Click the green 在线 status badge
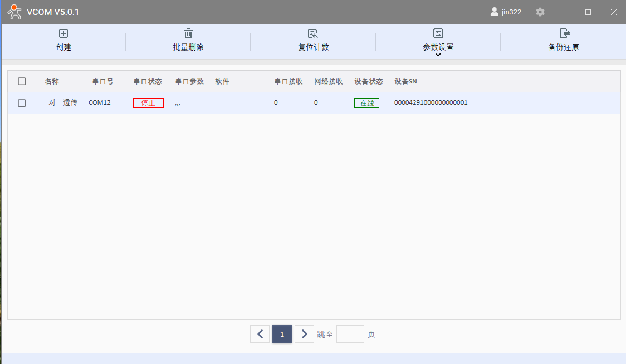Viewport: 626px width, 364px height. (366, 103)
